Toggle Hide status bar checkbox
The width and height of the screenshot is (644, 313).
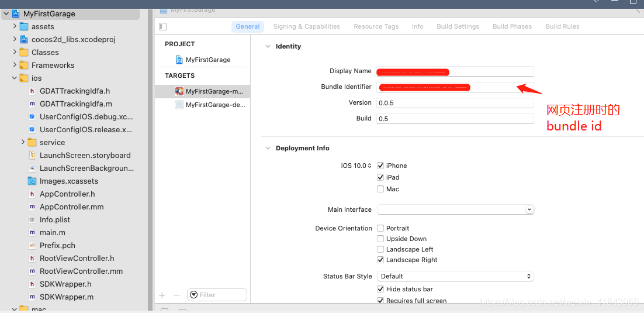(380, 289)
